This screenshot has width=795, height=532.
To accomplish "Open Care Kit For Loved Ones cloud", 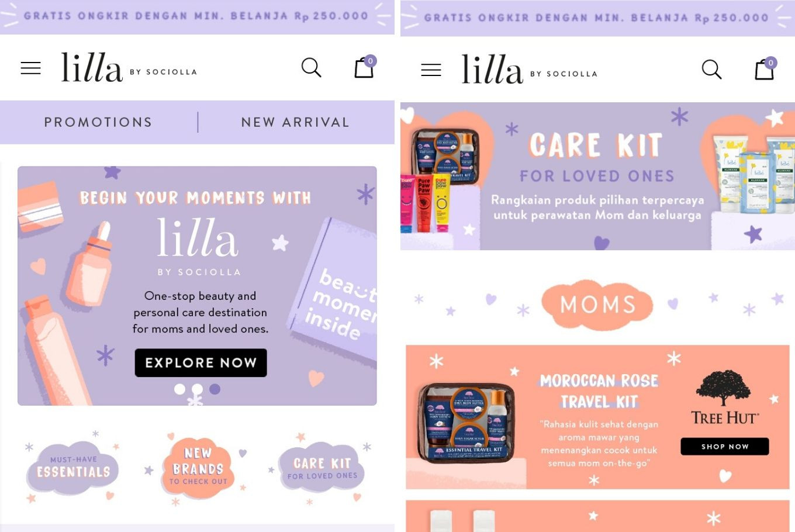I will tap(322, 469).
